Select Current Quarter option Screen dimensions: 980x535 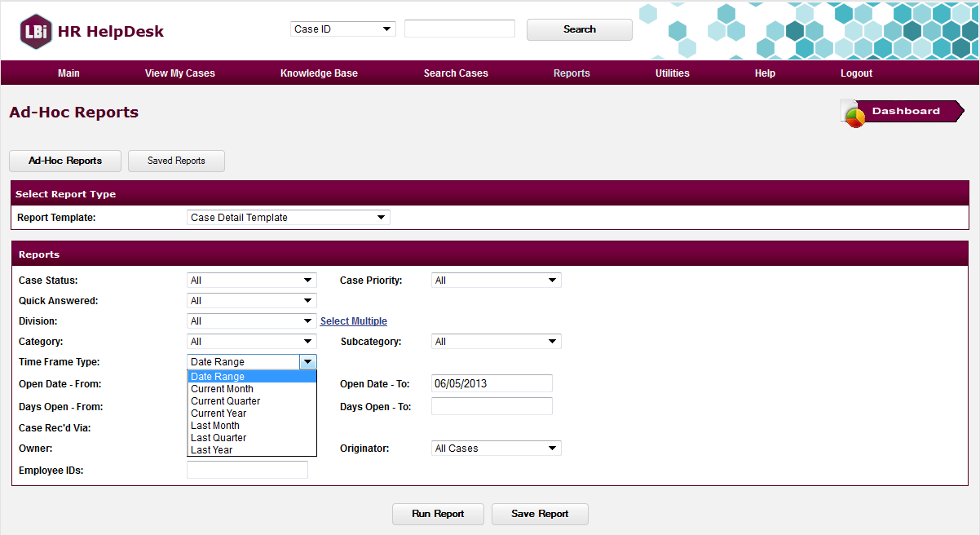252,401
